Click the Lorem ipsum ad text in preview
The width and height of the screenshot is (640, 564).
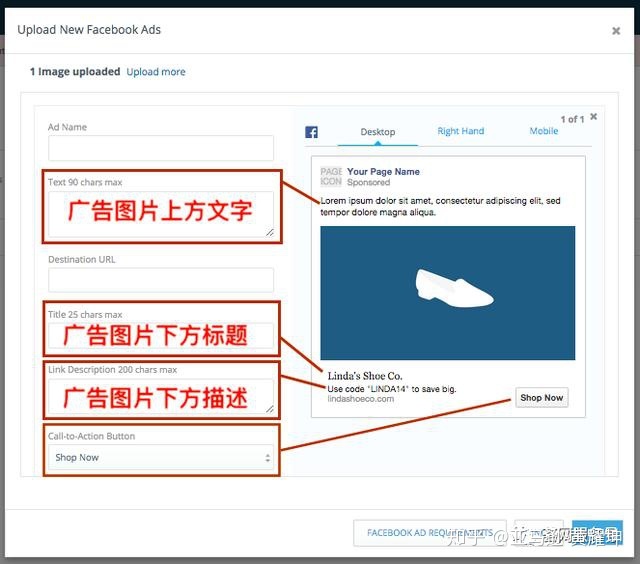[440, 207]
